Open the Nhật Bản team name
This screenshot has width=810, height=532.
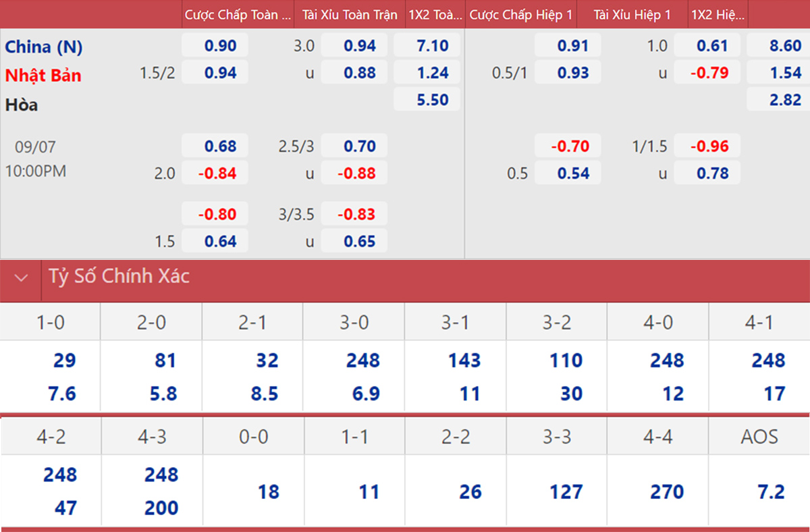(43, 75)
